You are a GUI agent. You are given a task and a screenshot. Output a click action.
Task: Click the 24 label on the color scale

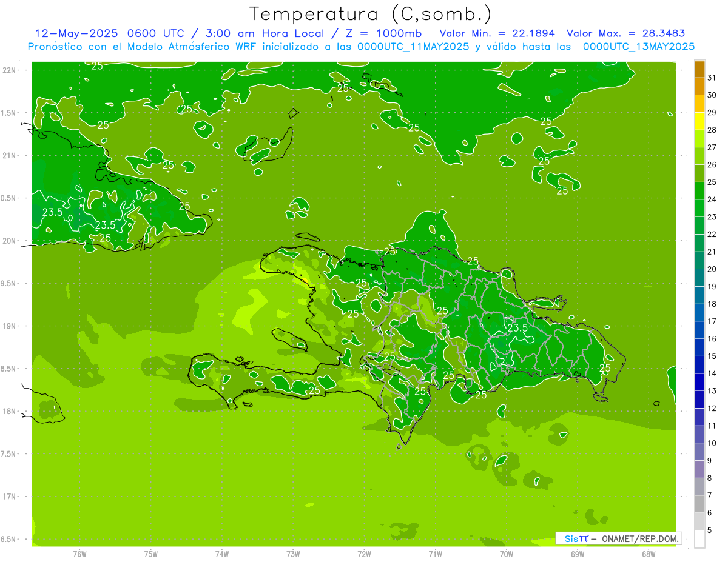(x=712, y=199)
